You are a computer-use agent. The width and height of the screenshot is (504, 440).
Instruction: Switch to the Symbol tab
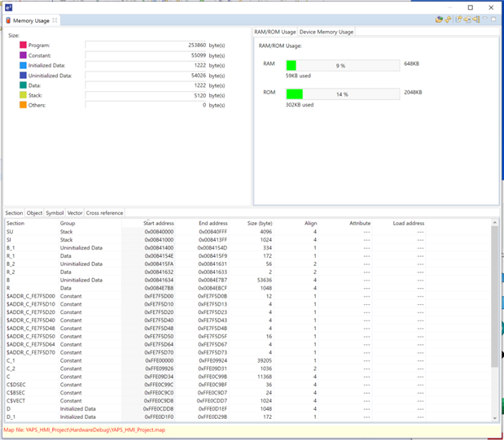pos(55,213)
